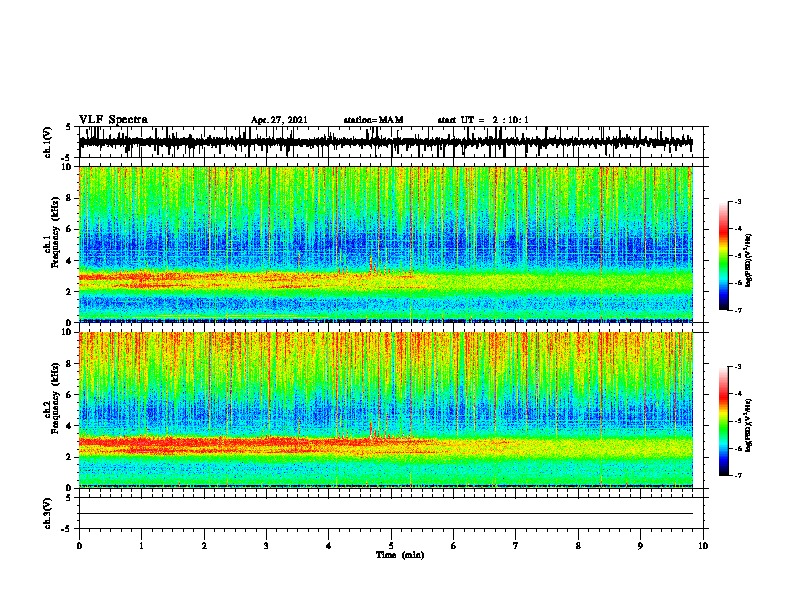
Task: Click the "-7" tick on ch.1 color bar
Action: coord(738,310)
